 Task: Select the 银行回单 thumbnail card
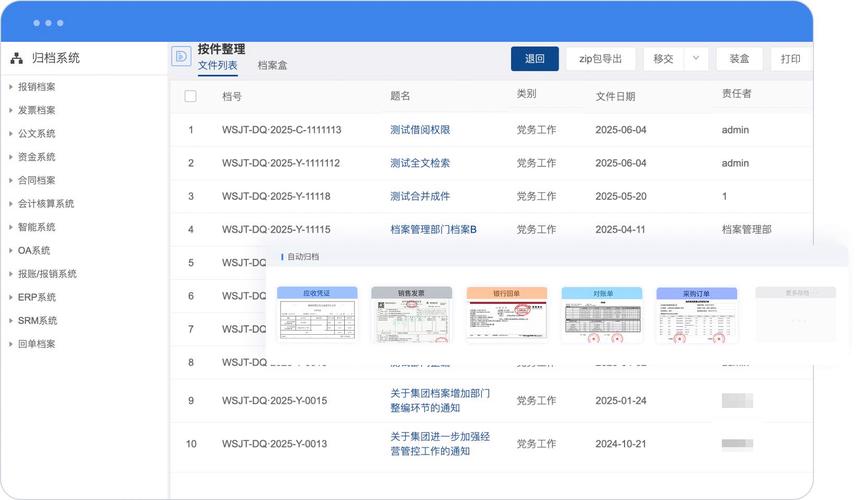coord(506,314)
